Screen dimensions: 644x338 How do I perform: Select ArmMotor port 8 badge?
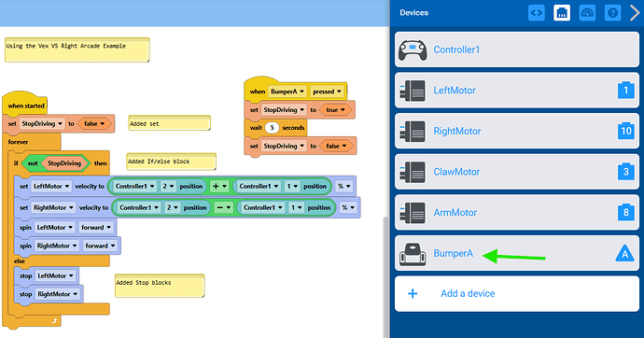pos(626,212)
